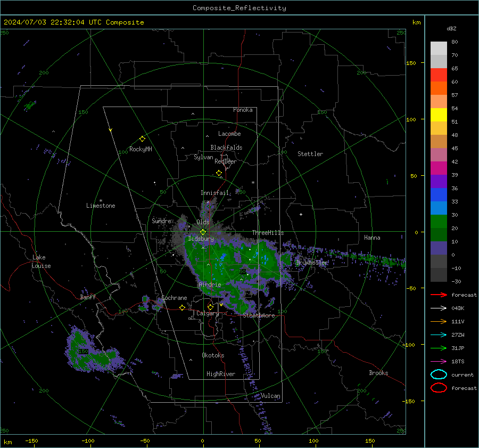The width and height of the screenshot is (479, 448).
Task: Click the Limestone label
Action: [x=101, y=206]
